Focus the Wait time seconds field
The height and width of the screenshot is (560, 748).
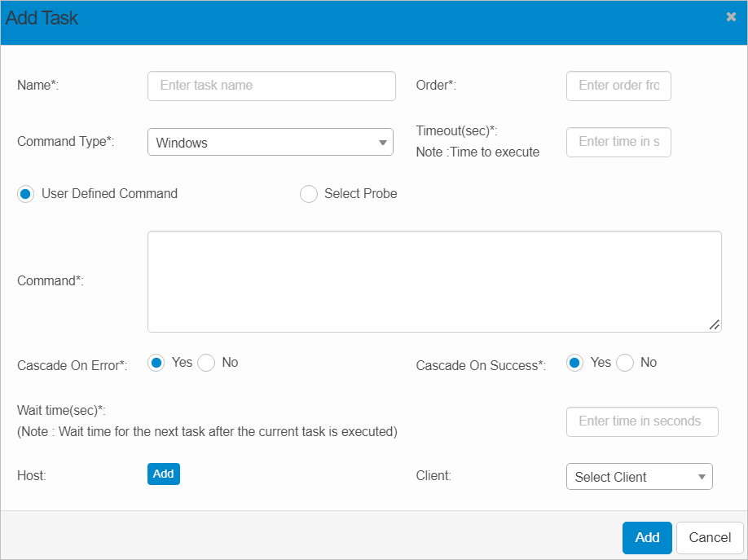tap(641, 421)
